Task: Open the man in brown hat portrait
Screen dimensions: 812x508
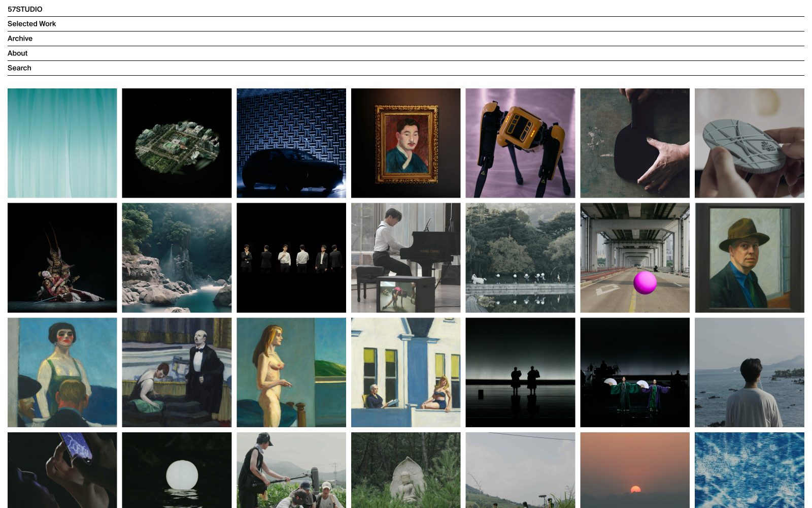Action: (x=749, y=258)
